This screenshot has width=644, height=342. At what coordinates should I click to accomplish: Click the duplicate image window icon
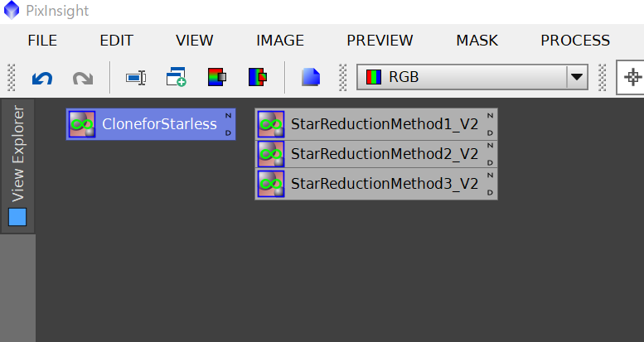pyautogui.click(x=177, y=77)
